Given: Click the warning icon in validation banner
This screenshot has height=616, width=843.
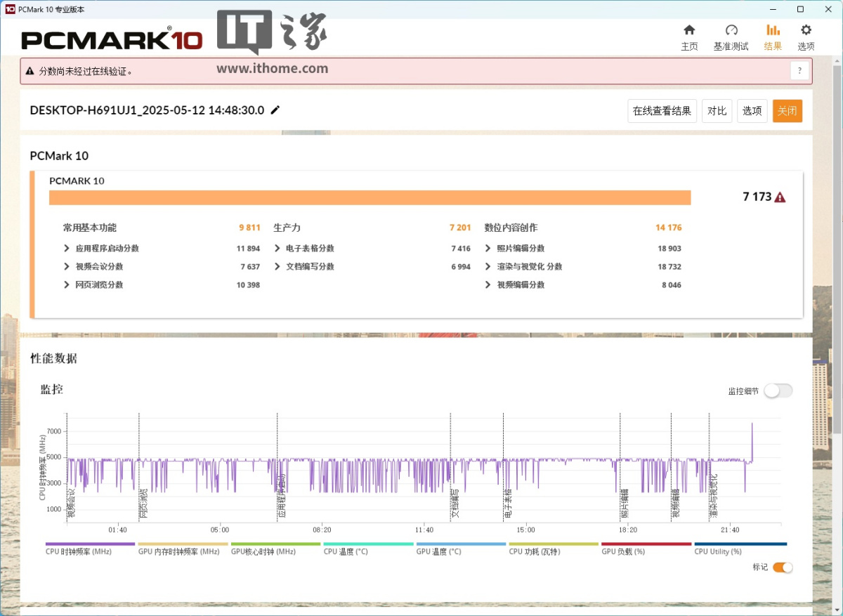Looking at the screenshot, I should pyautogui.click(x=30, y=71).
